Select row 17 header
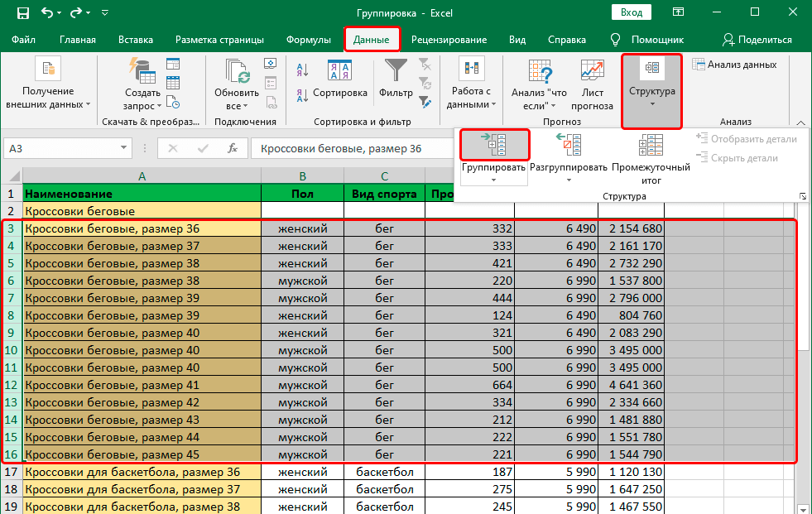812x514 pixels. coord(12,473)
